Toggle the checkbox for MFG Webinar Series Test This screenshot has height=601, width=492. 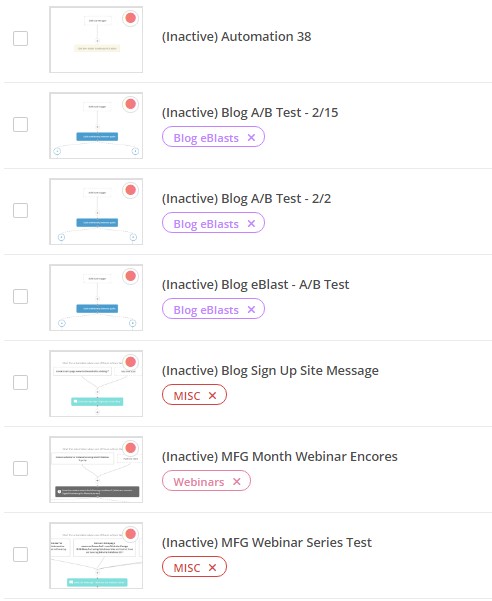click(20, 554)
